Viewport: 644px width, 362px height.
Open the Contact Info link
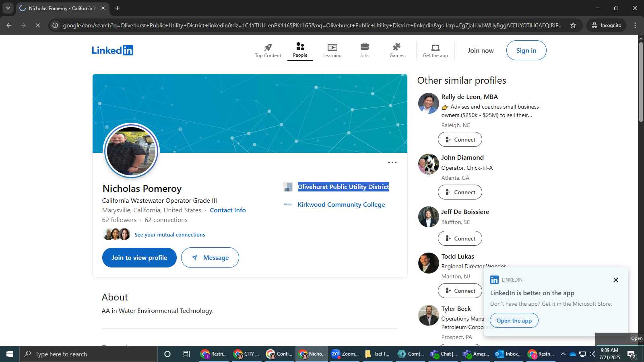point(228,210)
